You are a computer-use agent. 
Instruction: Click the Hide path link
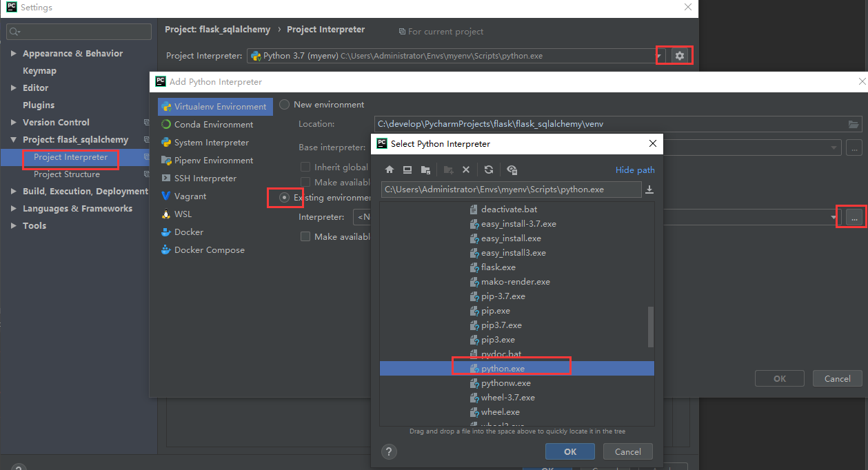tap(635, 170)
